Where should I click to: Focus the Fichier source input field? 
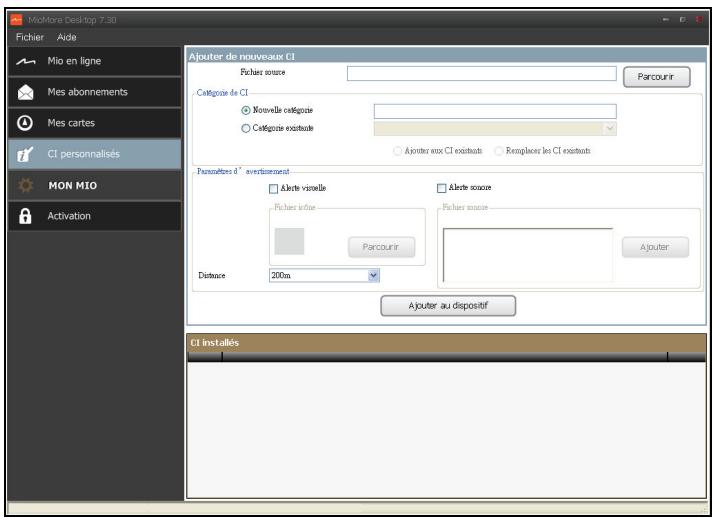[x=481, y=74]
